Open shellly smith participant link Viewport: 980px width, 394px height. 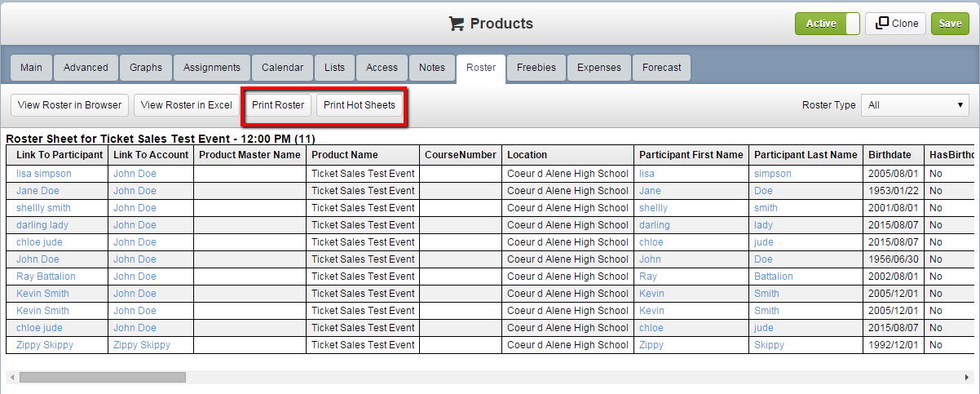(43, 208)
